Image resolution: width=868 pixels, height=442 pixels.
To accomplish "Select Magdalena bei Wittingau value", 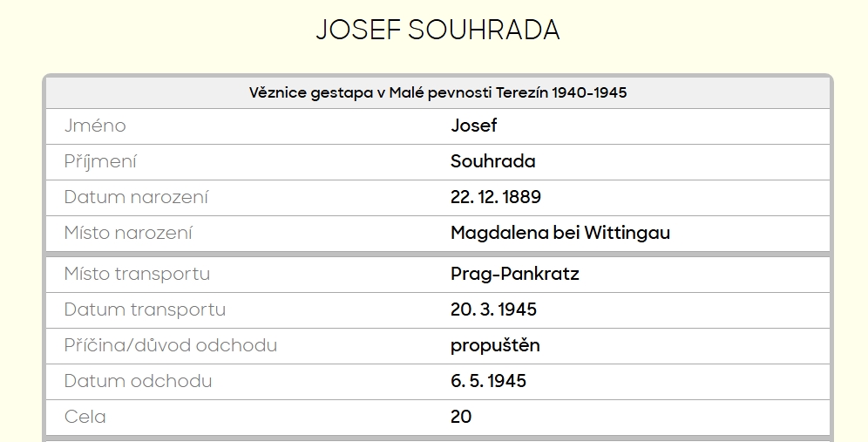I will [x=559, y=233].
